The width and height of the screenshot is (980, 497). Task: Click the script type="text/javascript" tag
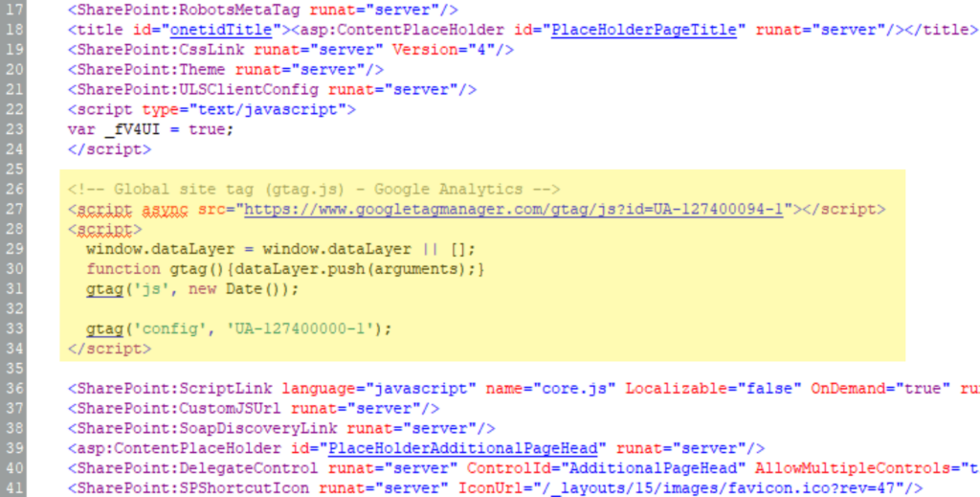(x=212, y=109)
